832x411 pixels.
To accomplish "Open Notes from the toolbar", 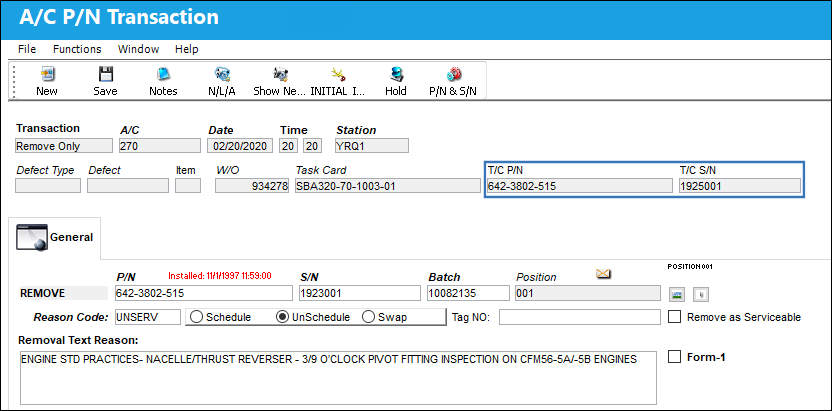I will tap(163, 74).
